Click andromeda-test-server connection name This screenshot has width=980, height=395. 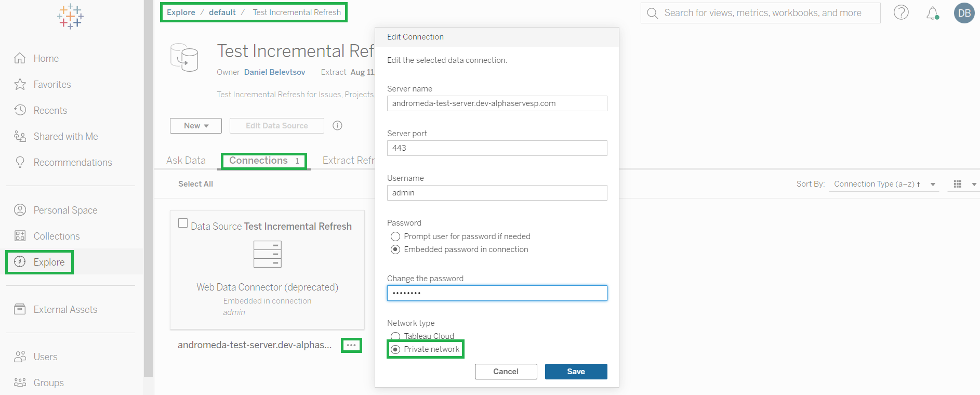(255, 345)
